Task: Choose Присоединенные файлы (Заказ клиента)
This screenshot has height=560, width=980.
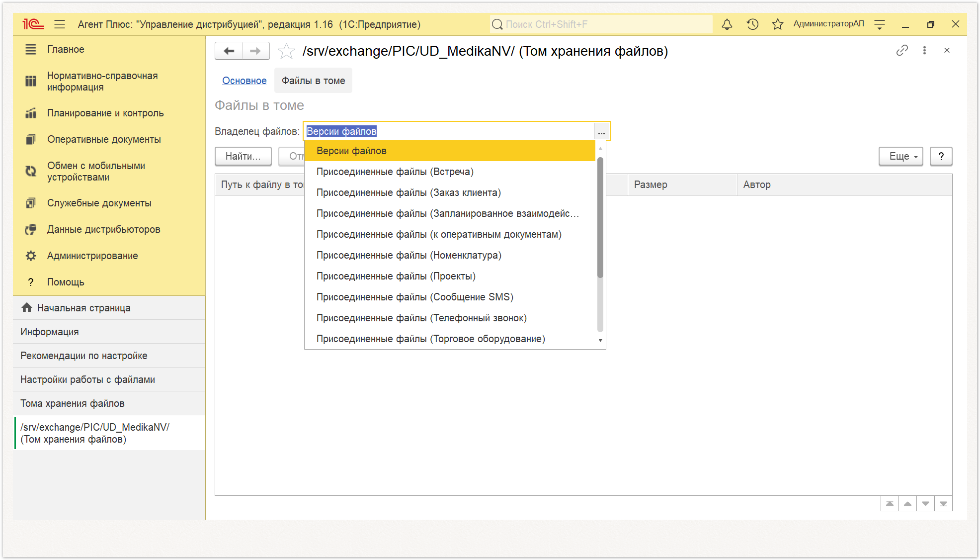Action: [450, 192]
